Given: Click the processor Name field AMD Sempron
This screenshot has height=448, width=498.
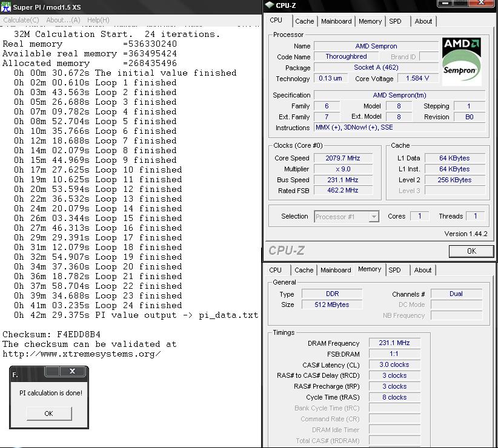Looking at the screenshot, I should point(376,46).
